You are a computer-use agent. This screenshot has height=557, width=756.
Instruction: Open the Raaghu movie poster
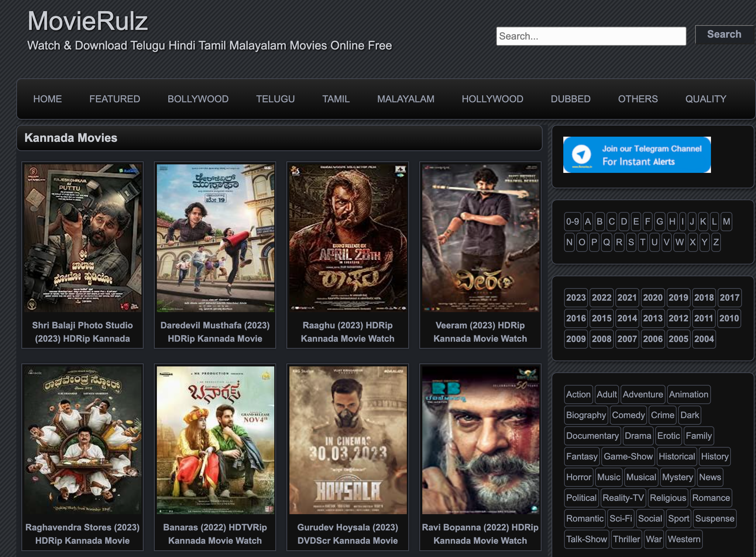click(x=348, y=238)
